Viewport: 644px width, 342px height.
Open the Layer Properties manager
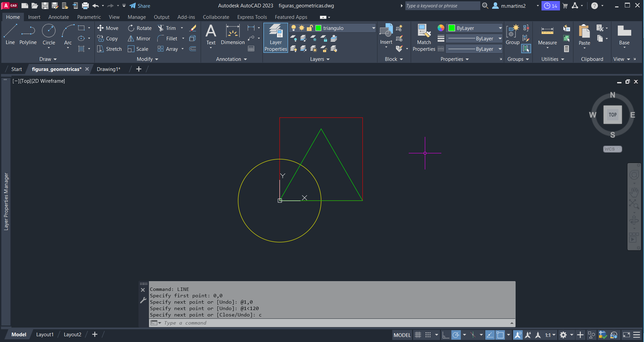(x=276, y=38)
